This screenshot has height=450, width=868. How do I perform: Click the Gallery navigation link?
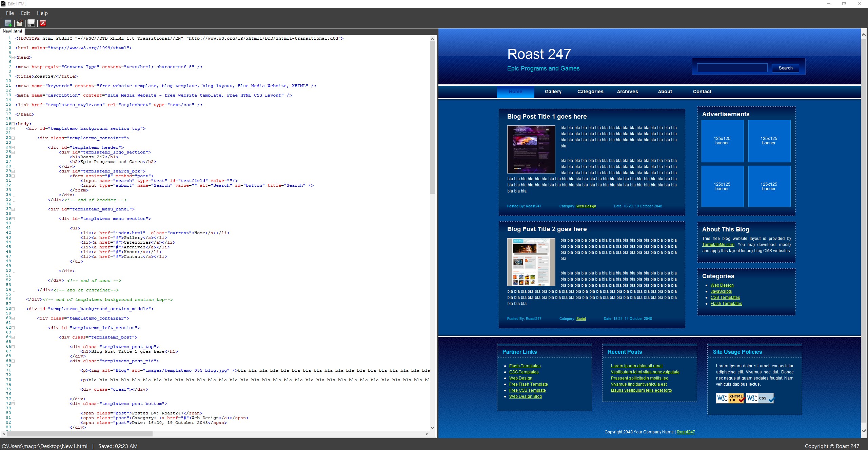553,91
